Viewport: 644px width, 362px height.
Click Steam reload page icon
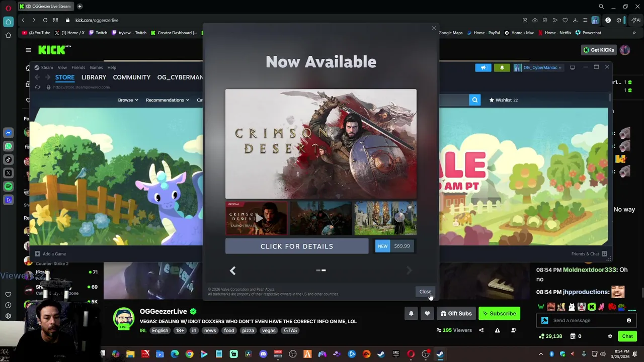click(37, 87)
